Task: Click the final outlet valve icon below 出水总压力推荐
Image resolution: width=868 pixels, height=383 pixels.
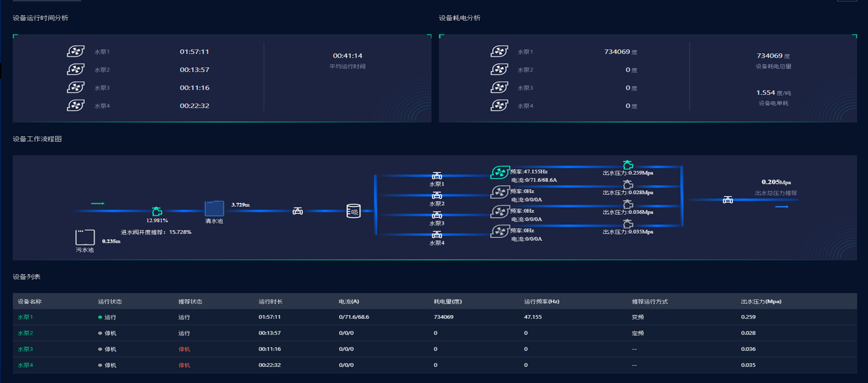Action: click(728, 200)
